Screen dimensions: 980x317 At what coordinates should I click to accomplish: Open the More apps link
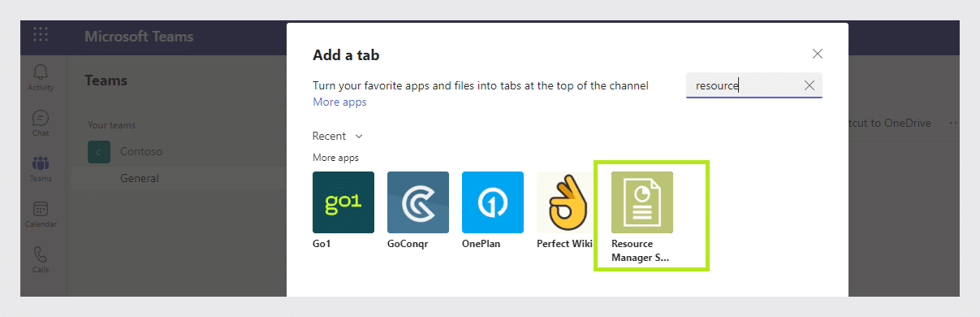click(x=339, y=102)
